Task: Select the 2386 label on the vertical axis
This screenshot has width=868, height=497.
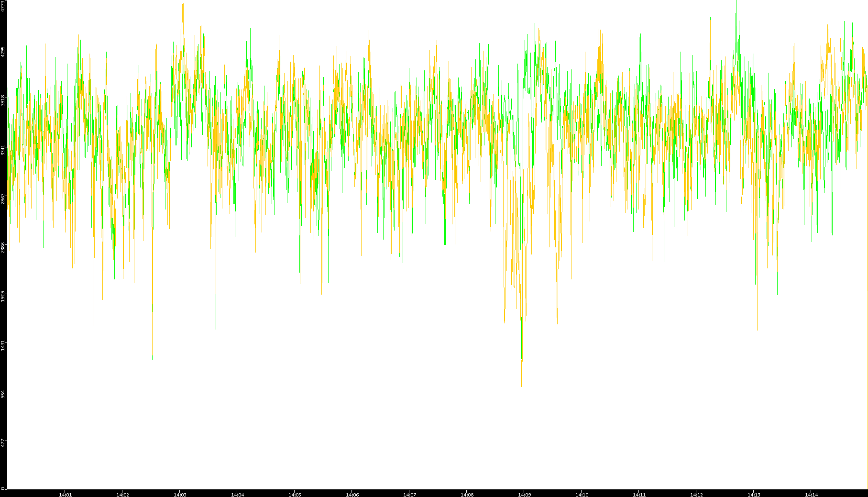Action: 3,247
